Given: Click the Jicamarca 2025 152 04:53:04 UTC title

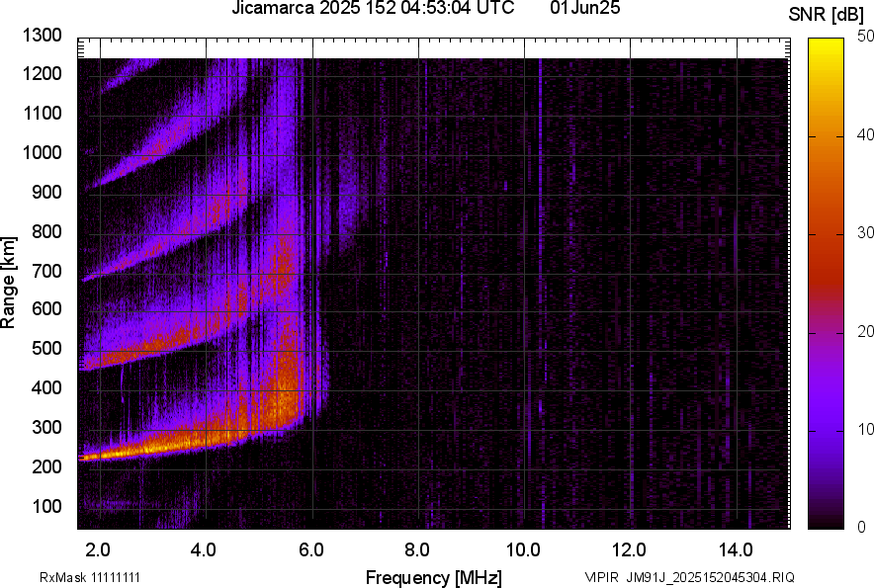Looking at the screenshot, I should 373,8.
